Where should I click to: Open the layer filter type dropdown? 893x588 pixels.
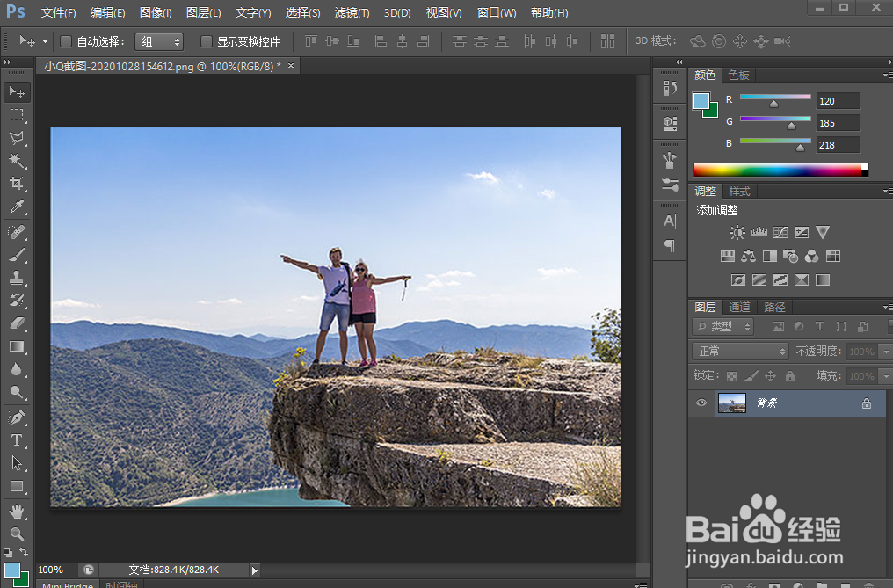tap(723, 326)
